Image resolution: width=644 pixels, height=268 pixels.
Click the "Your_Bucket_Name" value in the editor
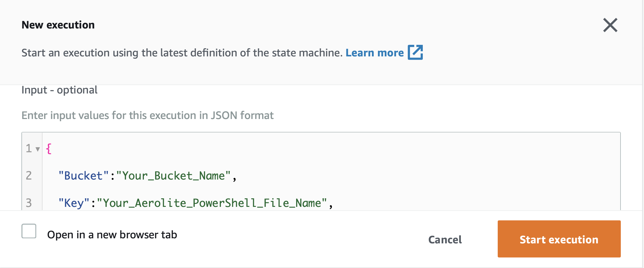173,176
